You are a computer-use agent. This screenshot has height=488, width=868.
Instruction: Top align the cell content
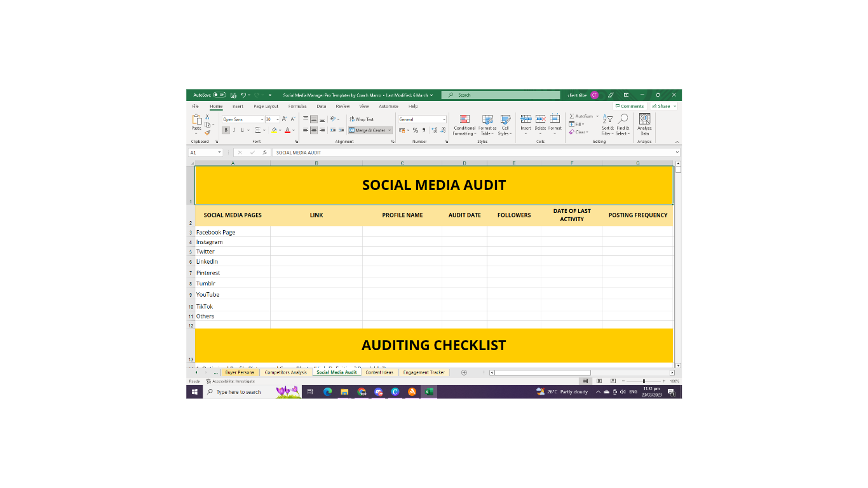[306, 119]
